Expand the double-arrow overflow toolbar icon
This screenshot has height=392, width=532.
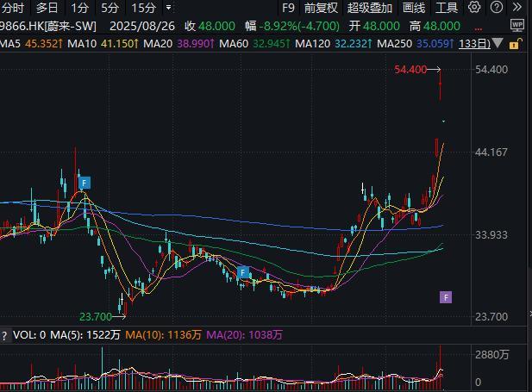pos(517,8)
